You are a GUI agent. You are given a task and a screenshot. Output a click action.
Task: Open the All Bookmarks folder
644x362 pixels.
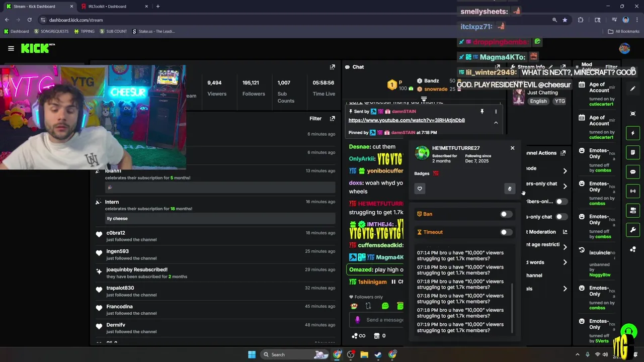[624, 31]
